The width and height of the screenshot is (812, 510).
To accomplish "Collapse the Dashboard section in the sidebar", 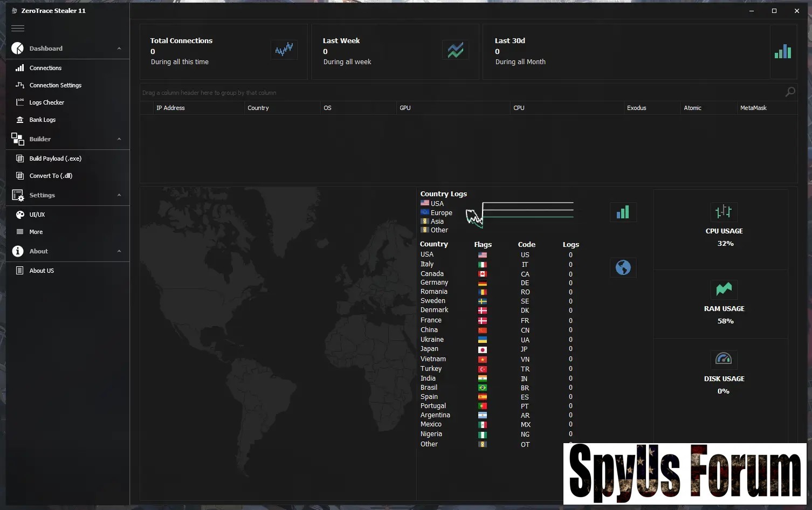I will coord(119,49).
